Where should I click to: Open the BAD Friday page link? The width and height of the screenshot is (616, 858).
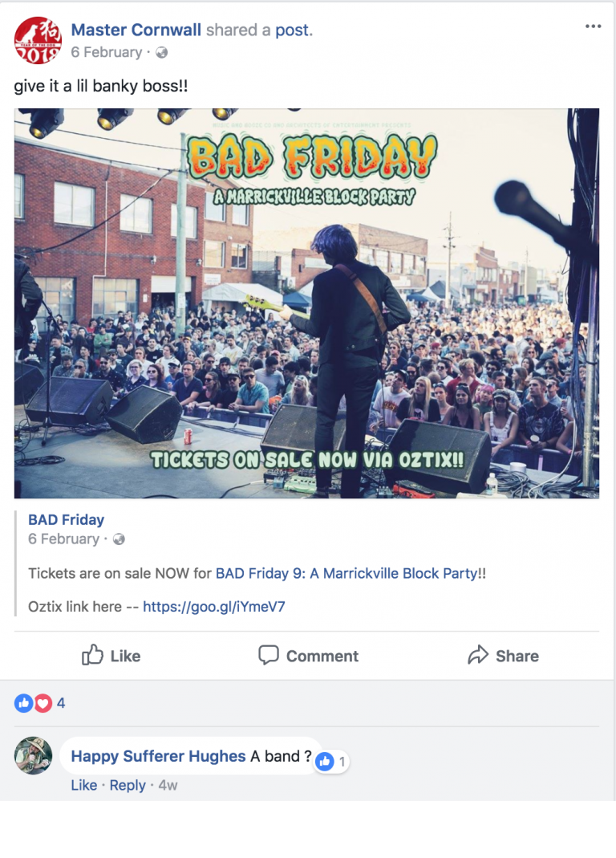67,520
